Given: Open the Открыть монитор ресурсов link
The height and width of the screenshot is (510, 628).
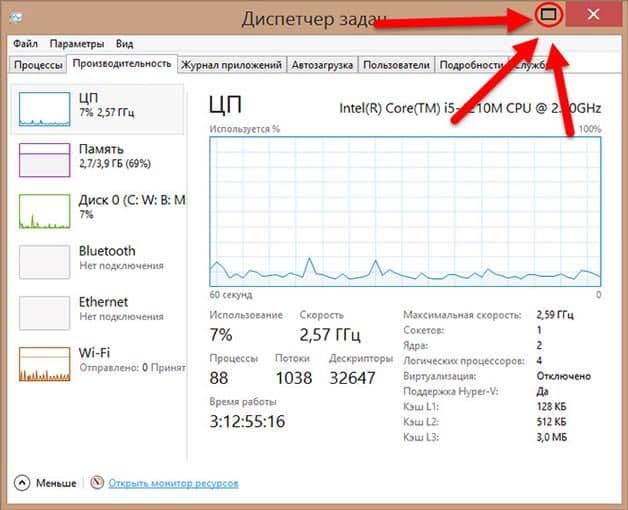Looking at the screenshot, I should pos(173,483).
